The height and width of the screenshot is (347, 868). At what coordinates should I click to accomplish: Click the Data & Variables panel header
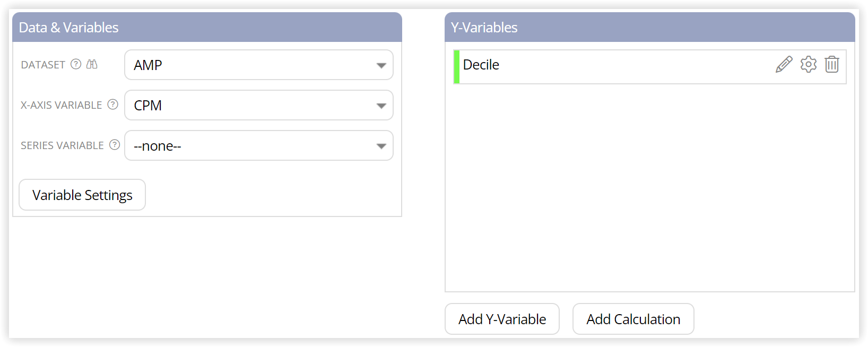click(x=207, y=27)
